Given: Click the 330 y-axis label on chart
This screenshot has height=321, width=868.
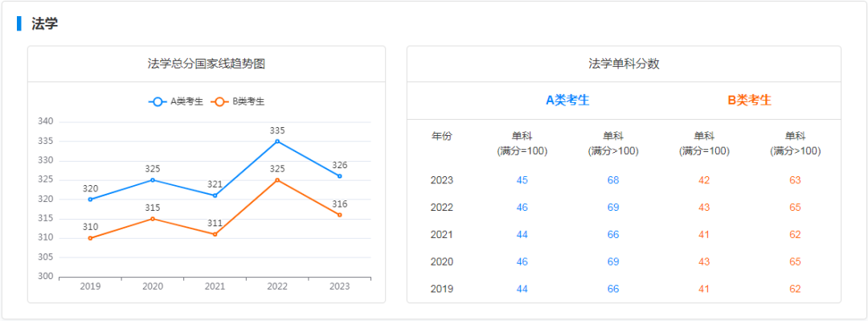Looking at the screenshot, I should pos(45,160).
